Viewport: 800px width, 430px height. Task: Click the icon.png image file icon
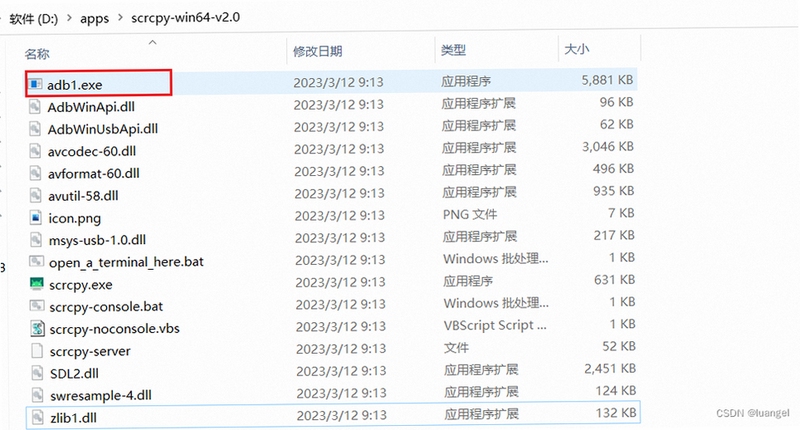[36, 217]
